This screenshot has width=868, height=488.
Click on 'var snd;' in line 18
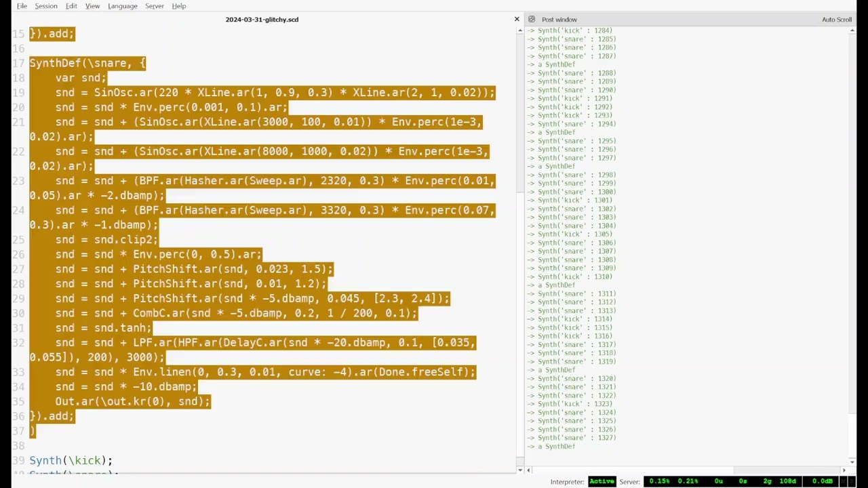pos(81,78)
